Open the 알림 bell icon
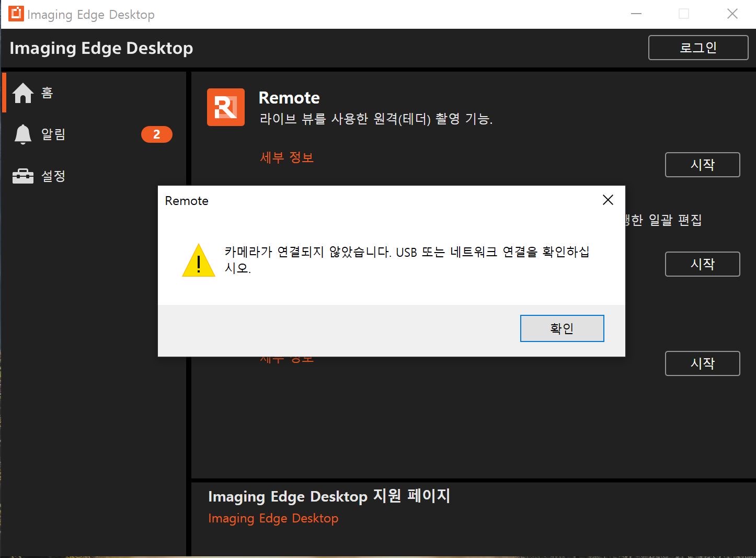The image size is (756, 558). (22, 134)
